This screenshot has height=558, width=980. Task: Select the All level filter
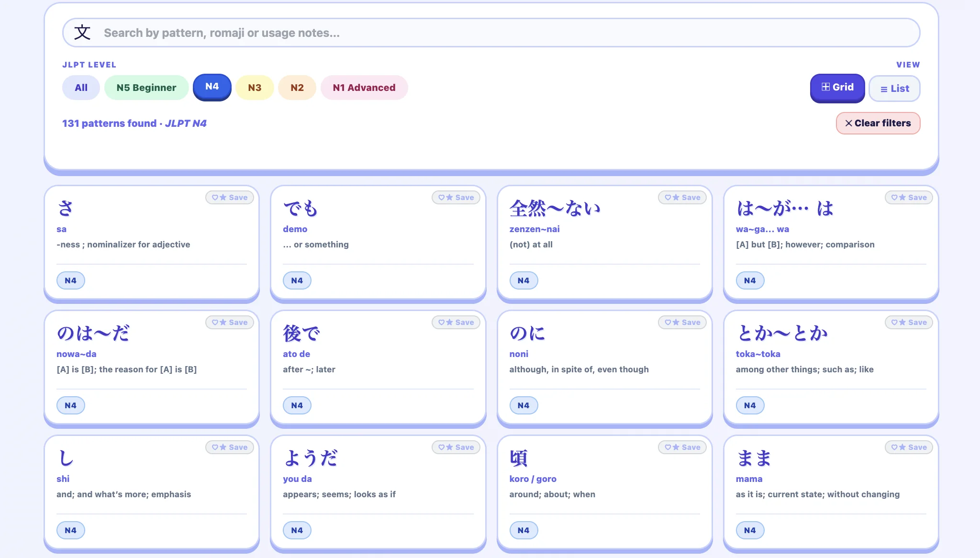(81, 88)
